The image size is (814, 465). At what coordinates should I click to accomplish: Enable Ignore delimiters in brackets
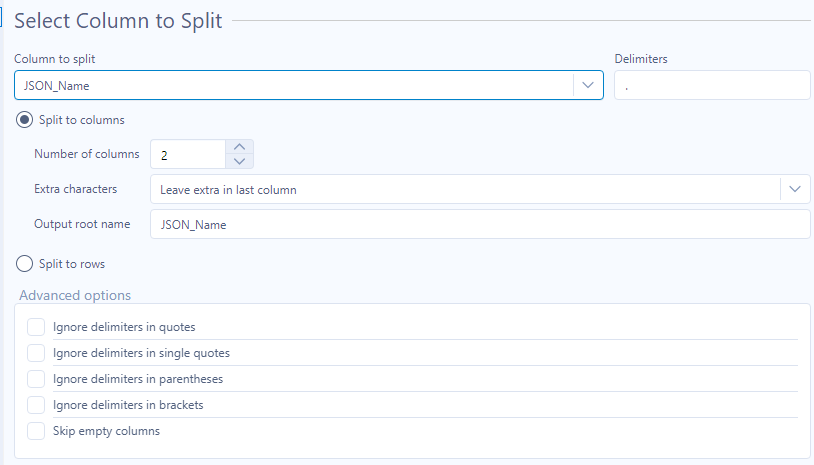[36, 405]
